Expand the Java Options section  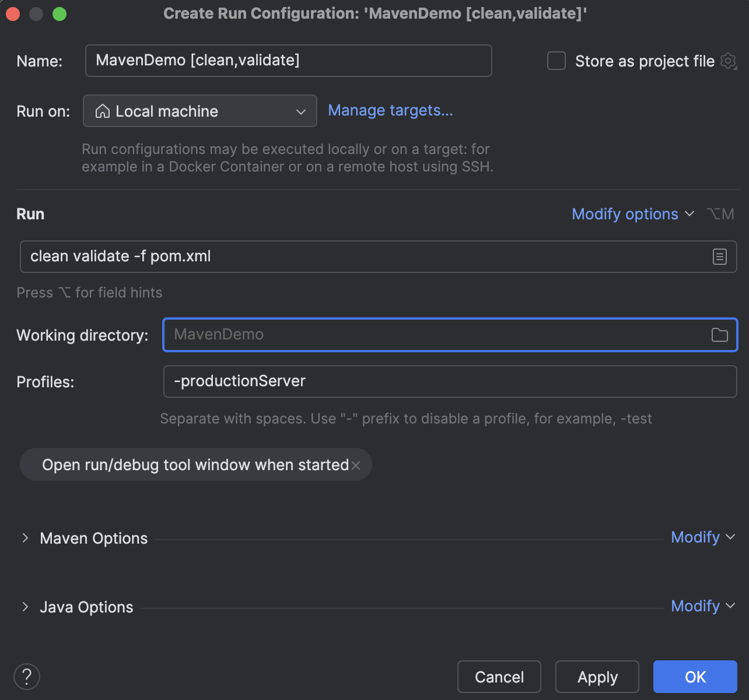click(x=25, y=607)
